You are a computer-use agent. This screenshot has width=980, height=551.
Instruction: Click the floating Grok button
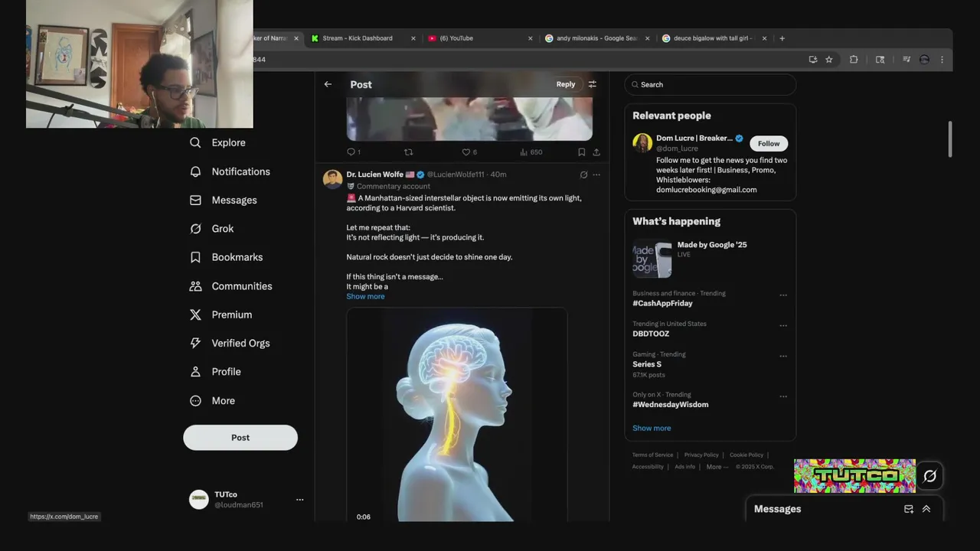(929, 476)
